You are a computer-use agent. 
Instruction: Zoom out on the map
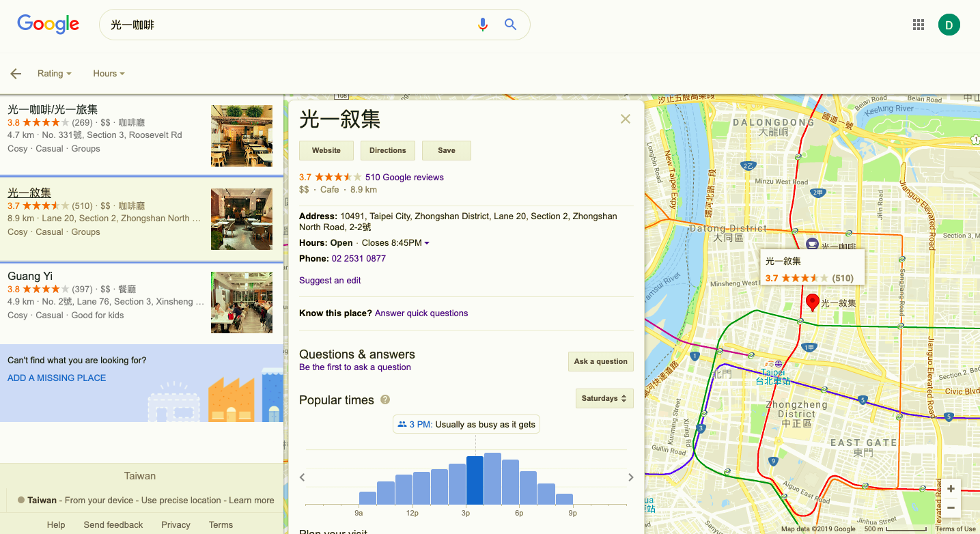pyautogui.click(x=951, y=507)
